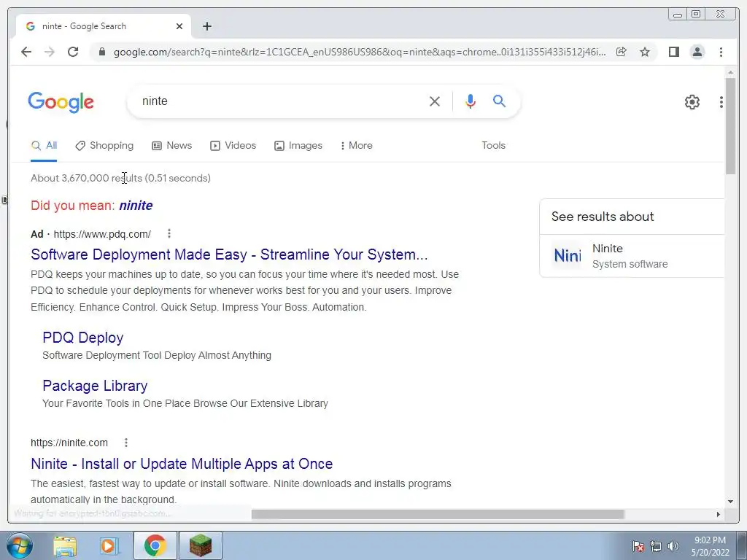
Task: Click the https://ninite.com URL text
Action: tap(69, 443)
